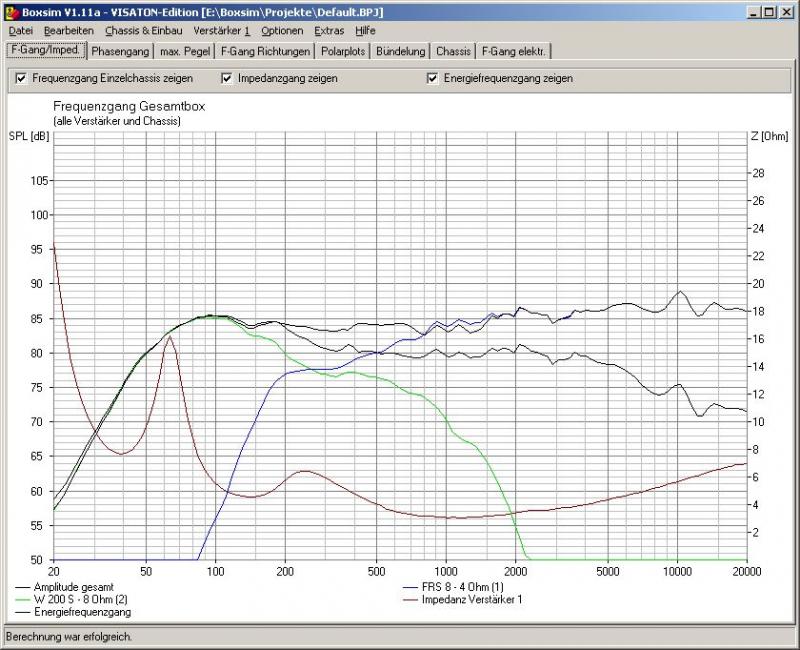The image size is (800, 650).
Task: Open the Optionen menu
Action: coord(282,31)
